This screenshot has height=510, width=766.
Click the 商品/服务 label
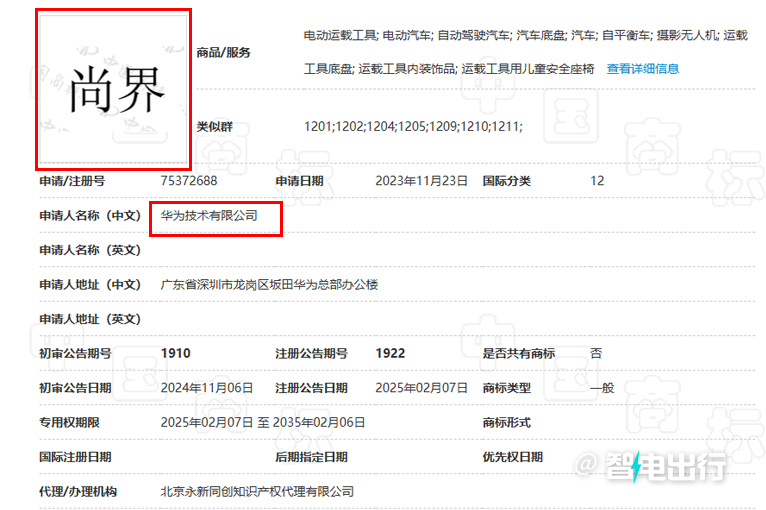pyautogui.click(x=223, y=52)
